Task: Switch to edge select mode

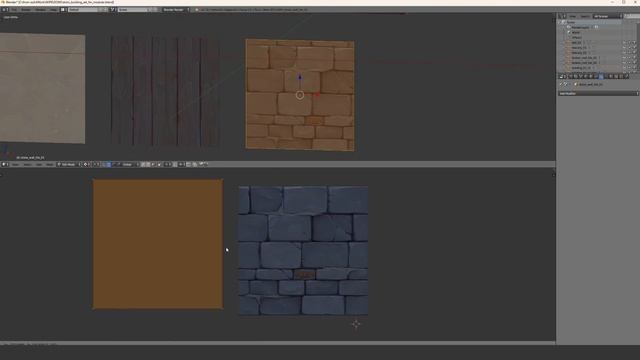Action: [x=148, y=164]
